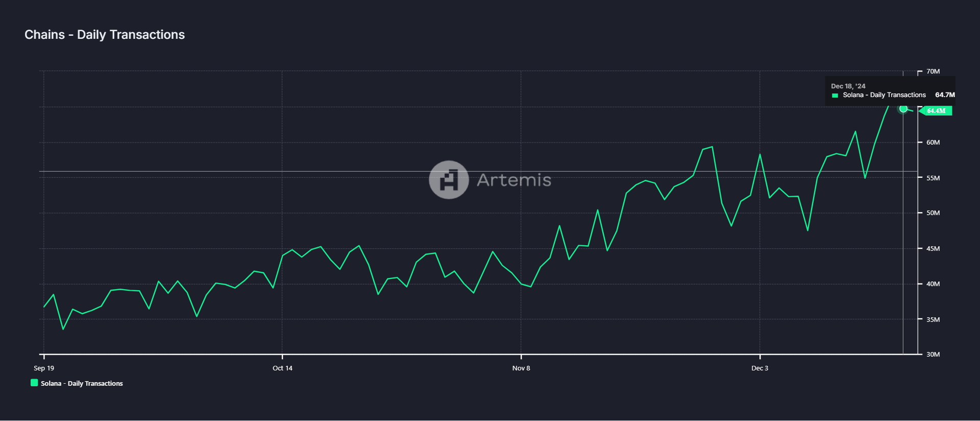
Task: Click the 70M y-axis label
Action: pyautogui.click(x=933, y=72)
